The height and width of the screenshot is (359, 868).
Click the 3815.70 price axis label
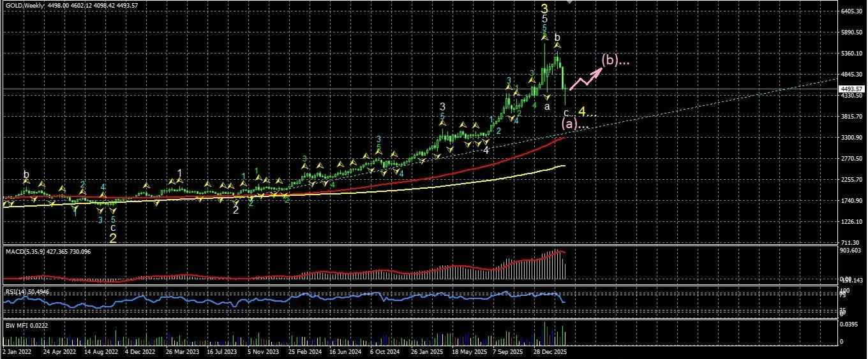pos(853,117)
